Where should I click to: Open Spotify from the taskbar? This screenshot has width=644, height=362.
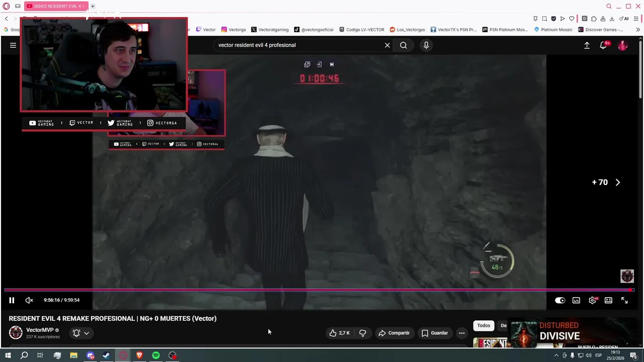click(156, 355)
